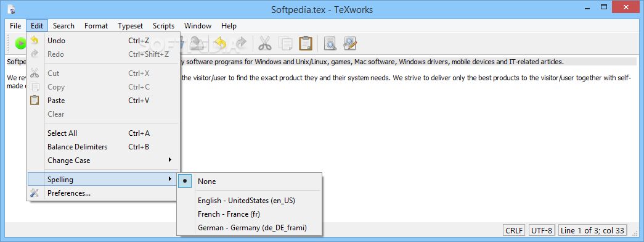Open Replace using the magnifier-pencil toolbar icon
Viewport: 644px width, 242px height.
pos(350,43)
